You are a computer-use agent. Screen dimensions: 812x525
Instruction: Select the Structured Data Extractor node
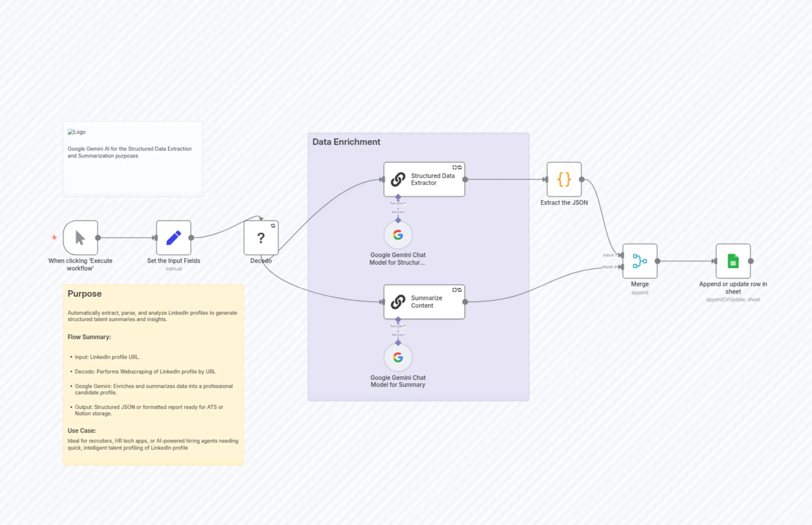coord(424,179)
